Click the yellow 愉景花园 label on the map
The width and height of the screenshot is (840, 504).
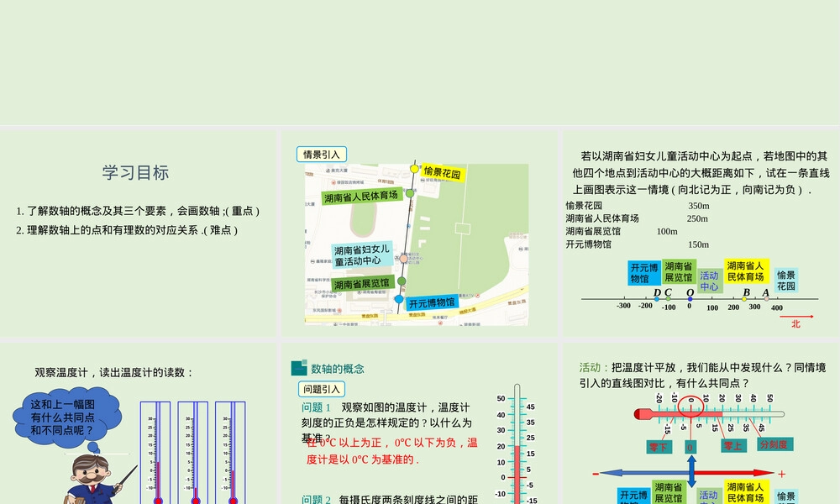443,172
